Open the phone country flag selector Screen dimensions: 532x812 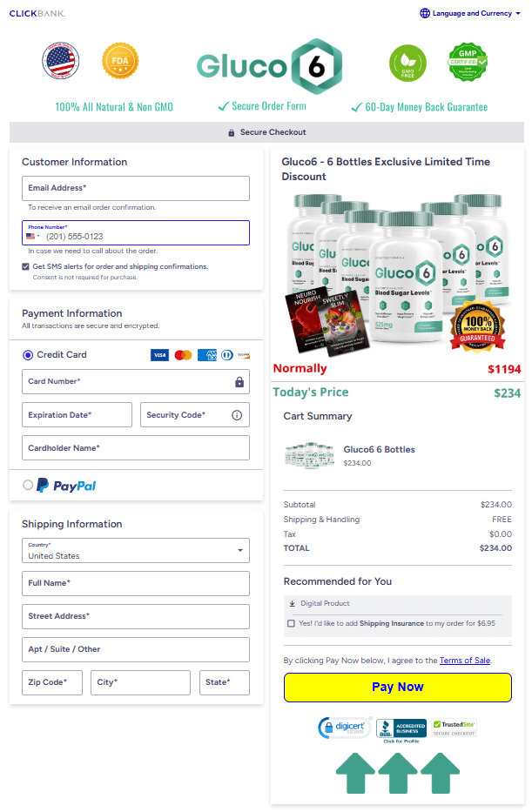pyautogui.click(x=33, y=236)
